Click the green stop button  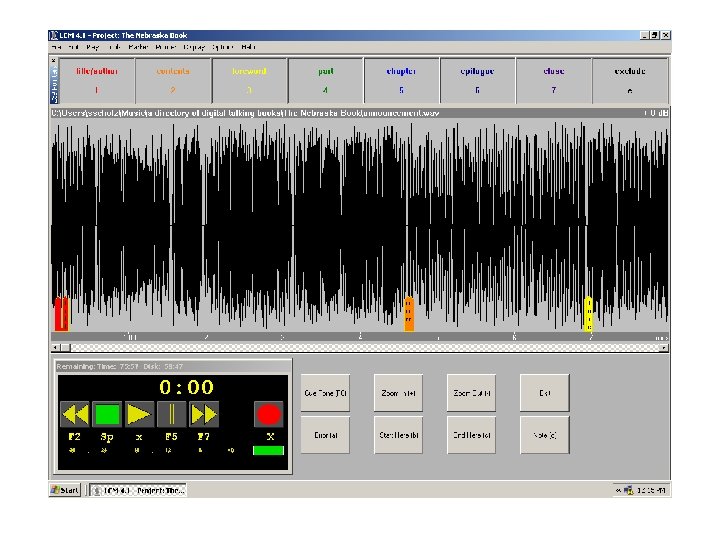[x=107, y=414]
